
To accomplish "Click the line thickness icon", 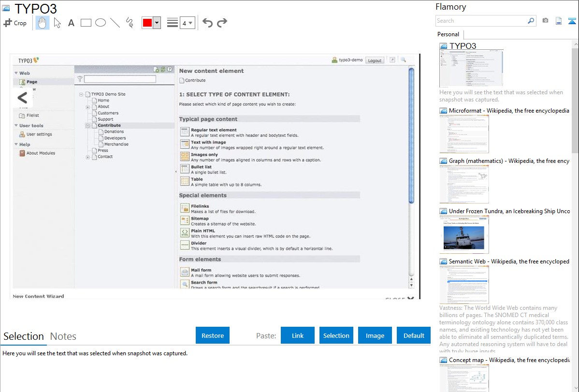I will tap(173, 23).
